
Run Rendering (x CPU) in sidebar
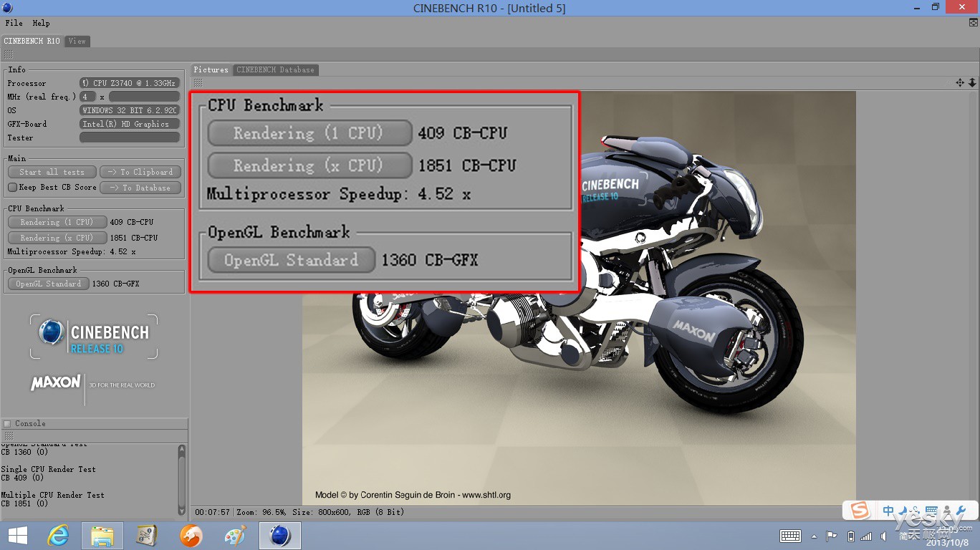pyautogui.click(x=57, y=238)
